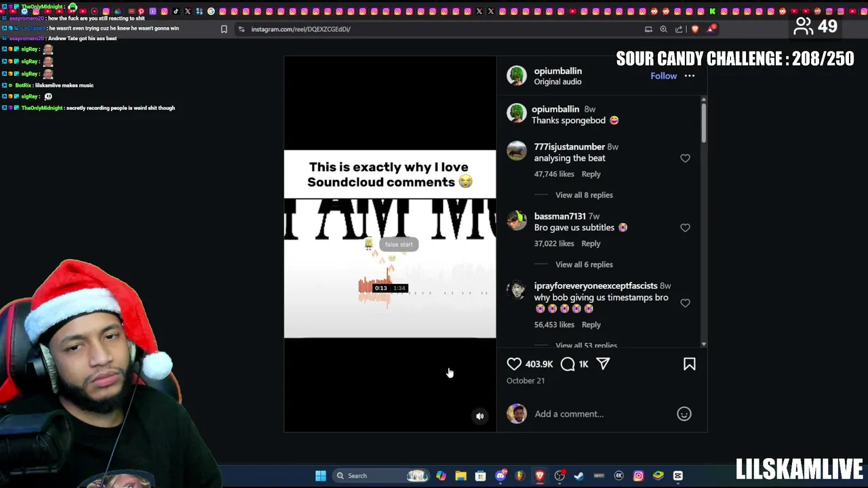Like bassman7131's comment
Image resolution: width=868 pixels, height=488 pixels.
(685, 228)
